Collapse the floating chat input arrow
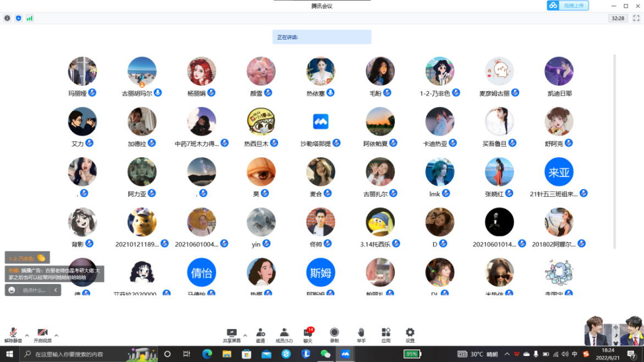This screenshot has width=644, height=362. pyautogui.click(x=56, y=290)
